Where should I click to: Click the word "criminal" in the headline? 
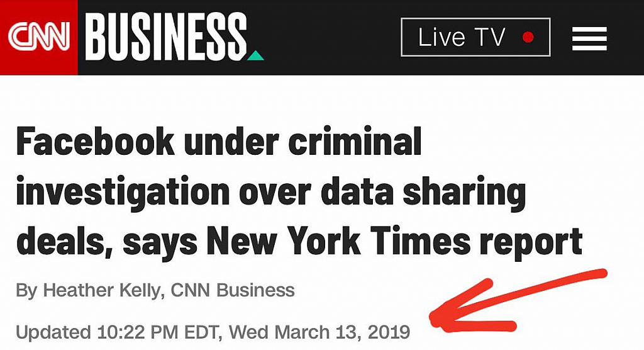coord(355,144)
